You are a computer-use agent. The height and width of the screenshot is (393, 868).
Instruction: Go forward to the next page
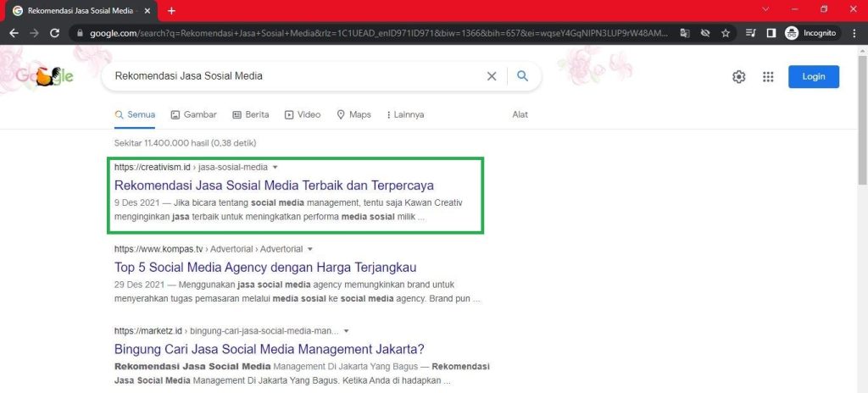point(34,33)
